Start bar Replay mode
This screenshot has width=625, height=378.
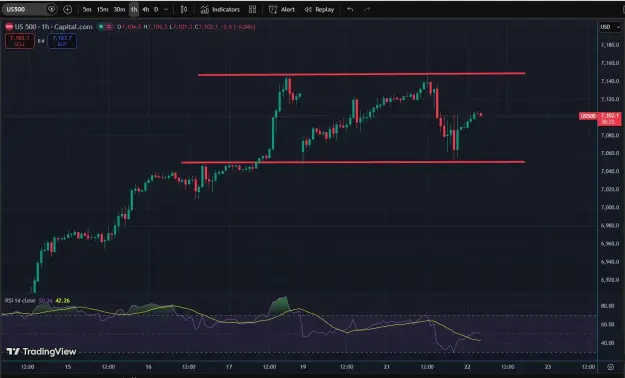(319, 9)
